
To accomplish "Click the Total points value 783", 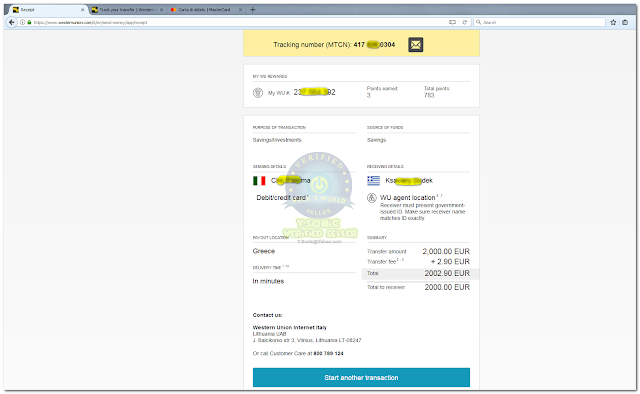I will [429, 96].
